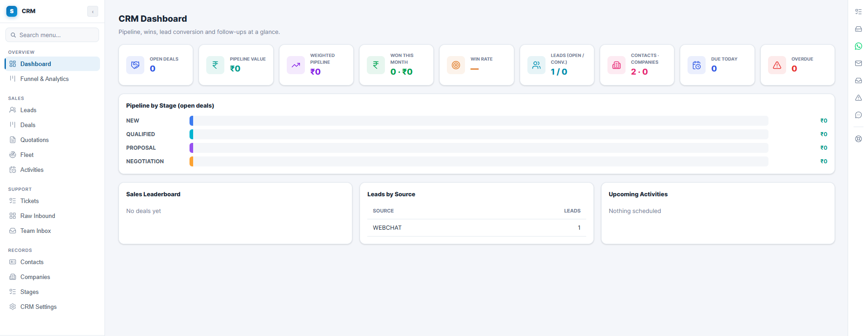
Task: Click the blue S logo in the sidebar header
Action: (x=12, y=11)
